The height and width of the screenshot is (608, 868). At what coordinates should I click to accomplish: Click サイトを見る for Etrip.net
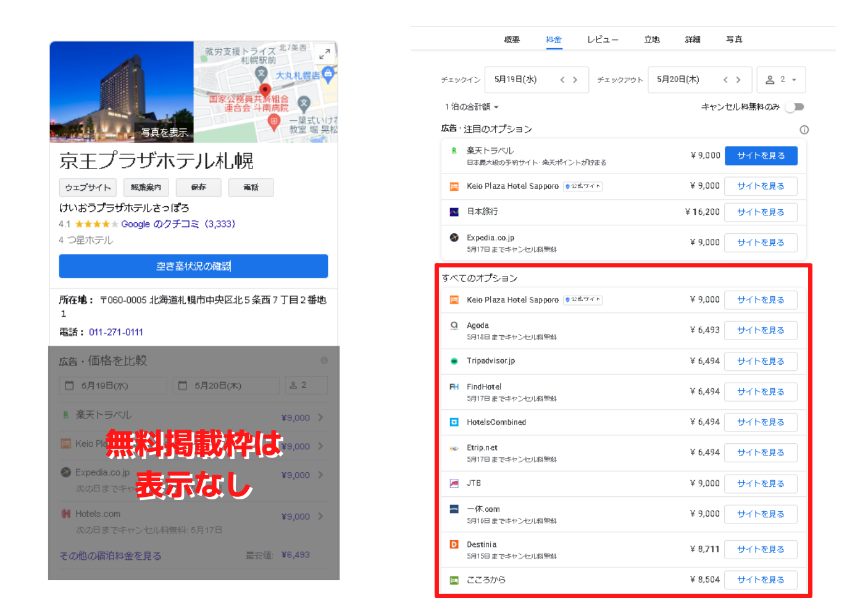761,452
